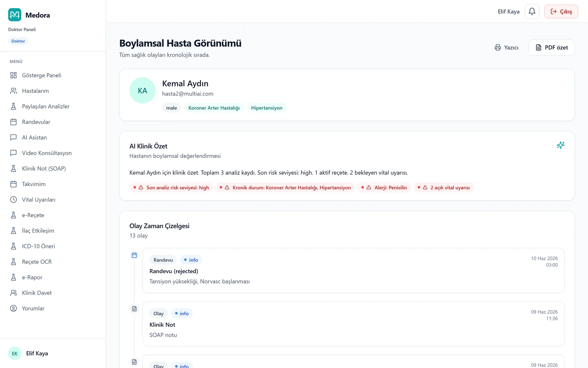Click the Reçete OCR flask icon
Screen dimensions: 588x368
point(14,262)
